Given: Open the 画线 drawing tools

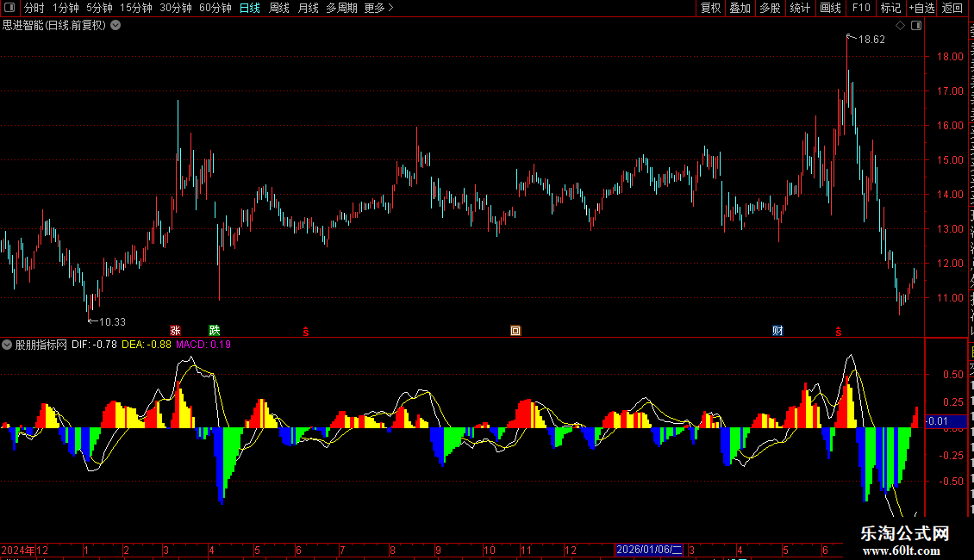Looking at the screenshot, I should pyautogui.click(x=830, y=8).
